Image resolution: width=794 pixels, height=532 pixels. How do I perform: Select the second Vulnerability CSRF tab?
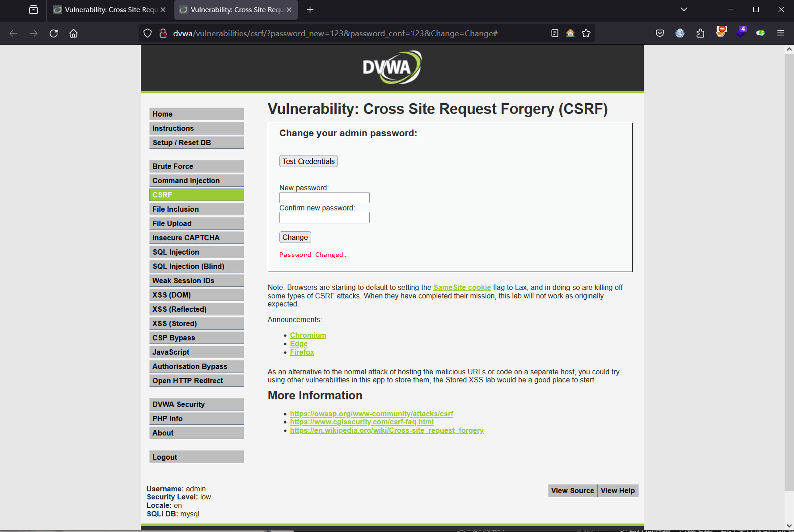pos(236,10)
